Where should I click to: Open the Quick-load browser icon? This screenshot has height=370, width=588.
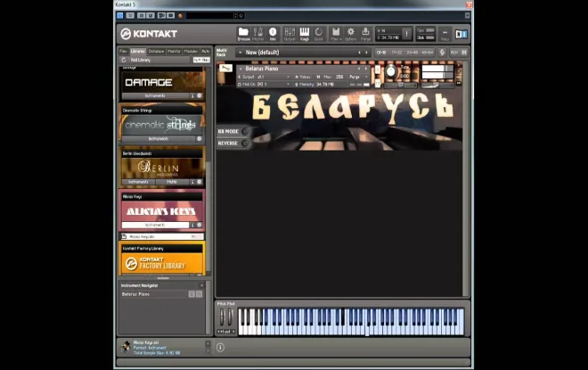[x=318, y=34]
